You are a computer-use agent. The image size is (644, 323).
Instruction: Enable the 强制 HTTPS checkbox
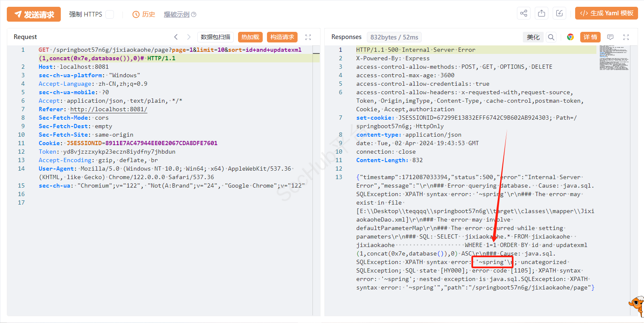110,14
